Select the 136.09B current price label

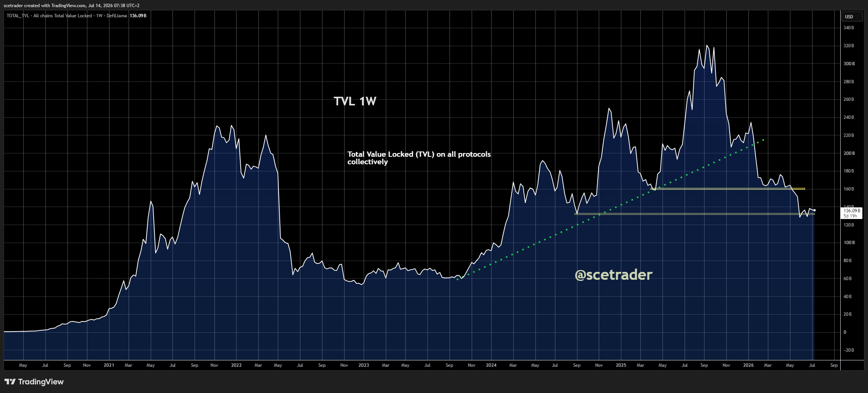[852, 213]
